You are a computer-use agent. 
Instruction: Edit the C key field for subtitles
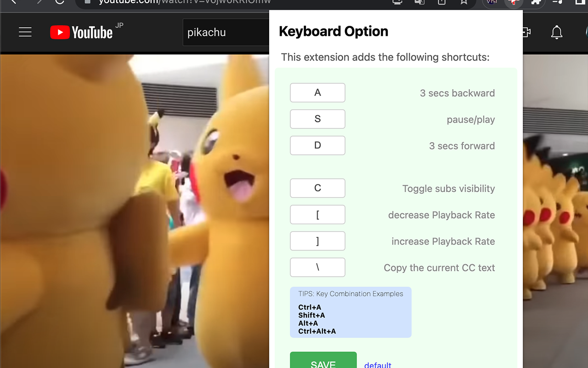pyautogui.click(x=317, y=188)
